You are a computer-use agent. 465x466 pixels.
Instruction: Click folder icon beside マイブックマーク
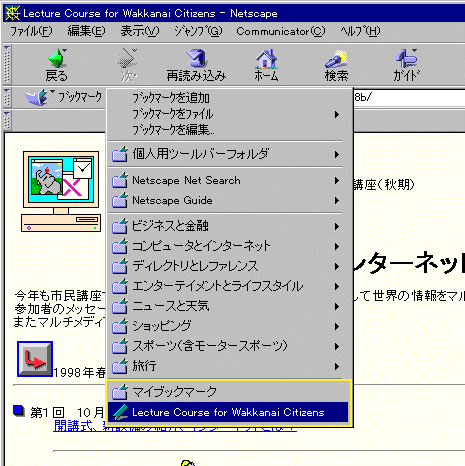[120, 392]
